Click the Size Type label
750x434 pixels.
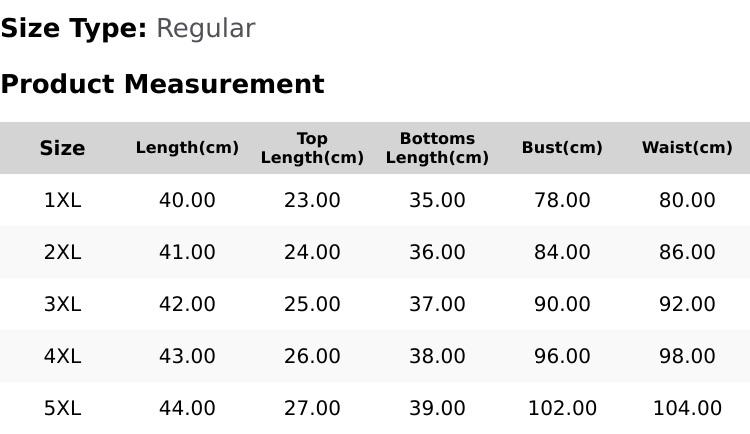(x=74, y=29)
